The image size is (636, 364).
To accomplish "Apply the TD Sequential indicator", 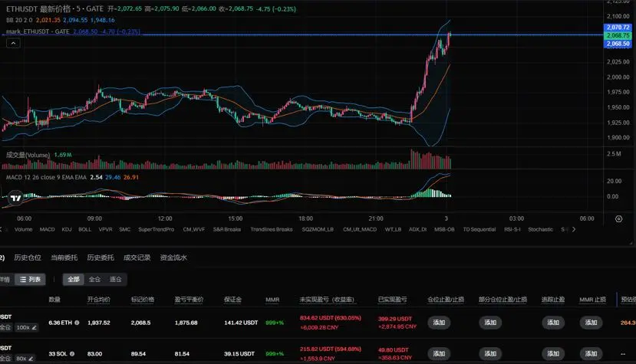I will (479, 229).
